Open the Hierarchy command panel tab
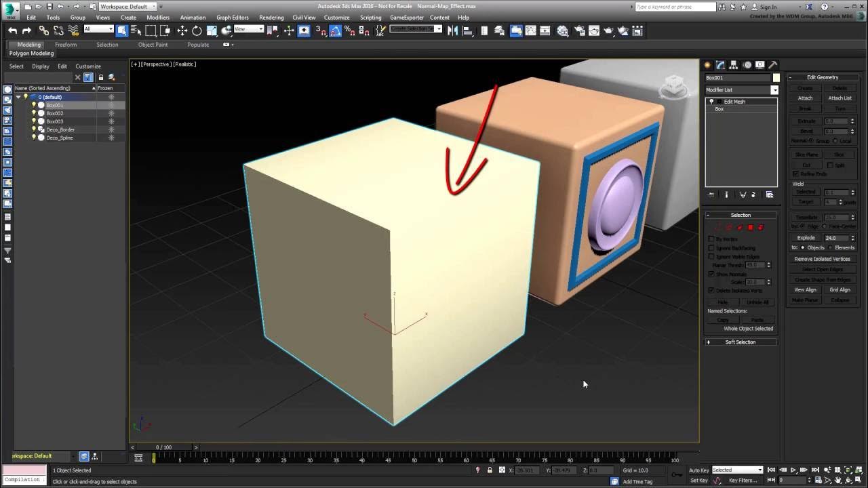Image resolution: width=868 pixels, height=488 pixels. (734, 65)
